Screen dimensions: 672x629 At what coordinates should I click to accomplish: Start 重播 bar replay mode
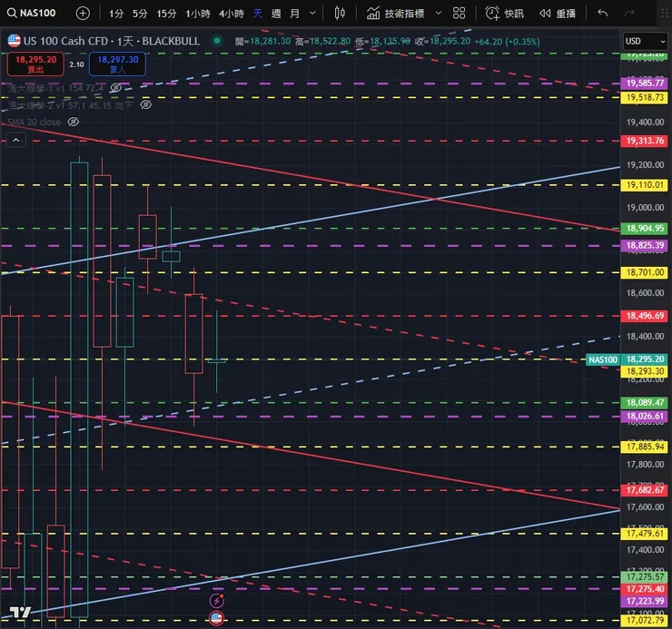[558, 14]
